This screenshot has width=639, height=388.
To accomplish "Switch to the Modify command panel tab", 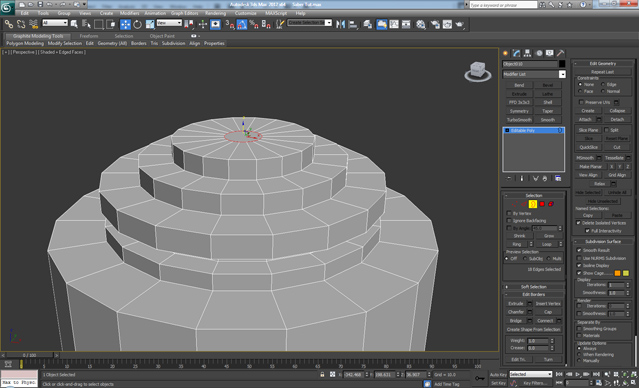I will tap(517, 53).
